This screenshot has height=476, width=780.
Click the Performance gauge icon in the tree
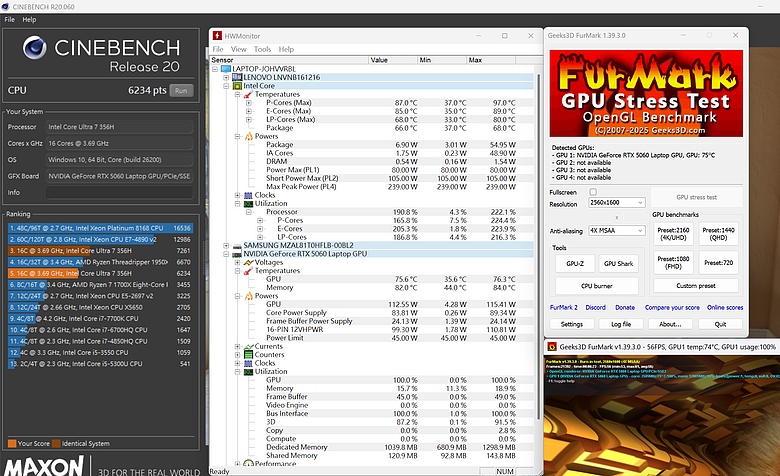point(248,464)
